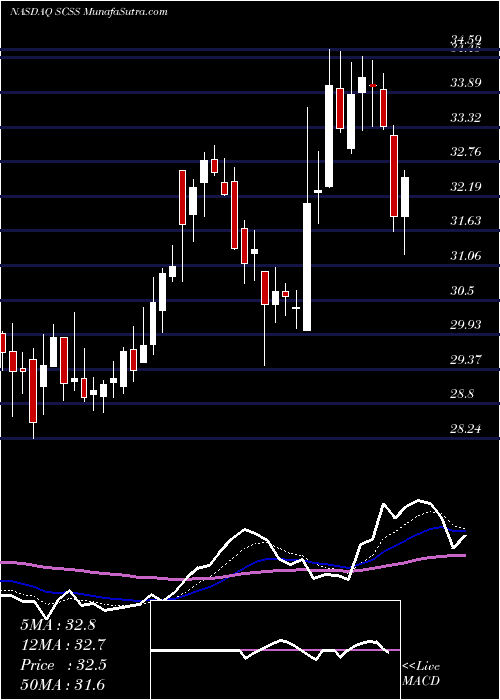Click the 33.32 price axis label
This screenshot has height=700, width=500.
tap(466, 118)
